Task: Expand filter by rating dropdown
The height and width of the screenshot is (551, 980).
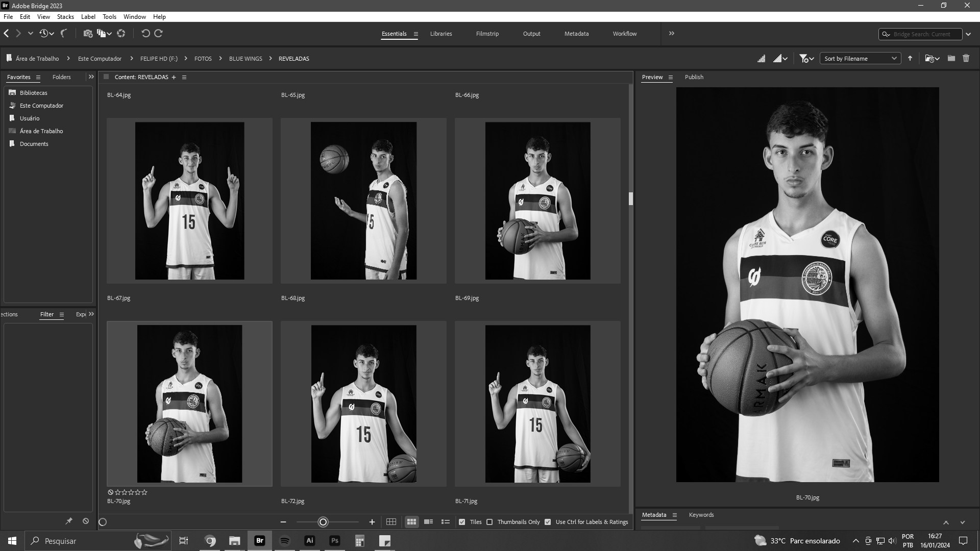Action: point(806,59)
